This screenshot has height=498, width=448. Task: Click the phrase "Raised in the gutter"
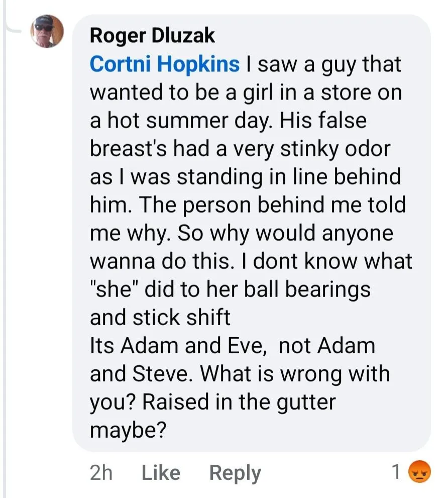(x=238, y=403)
